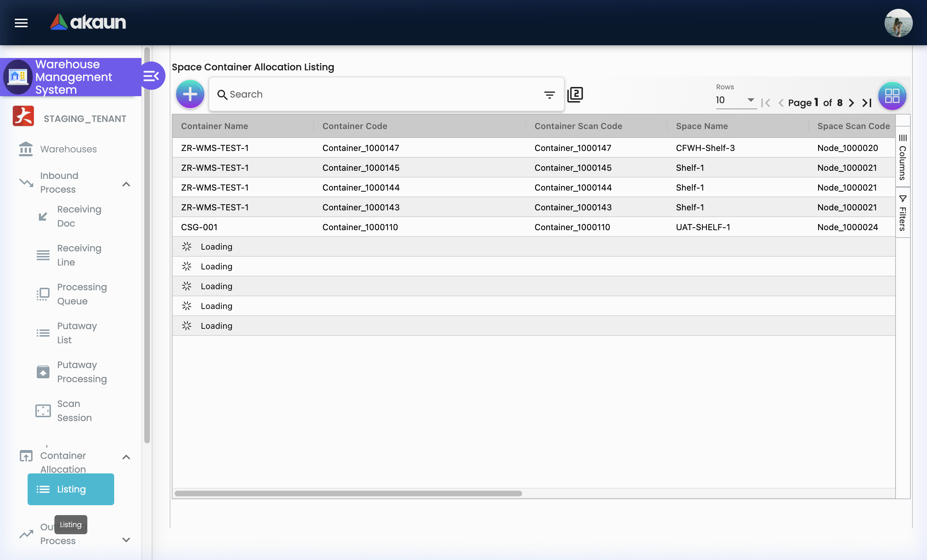Expand the Outbound Process section
This screenshot has width=927, height=560.
point(127,539)
